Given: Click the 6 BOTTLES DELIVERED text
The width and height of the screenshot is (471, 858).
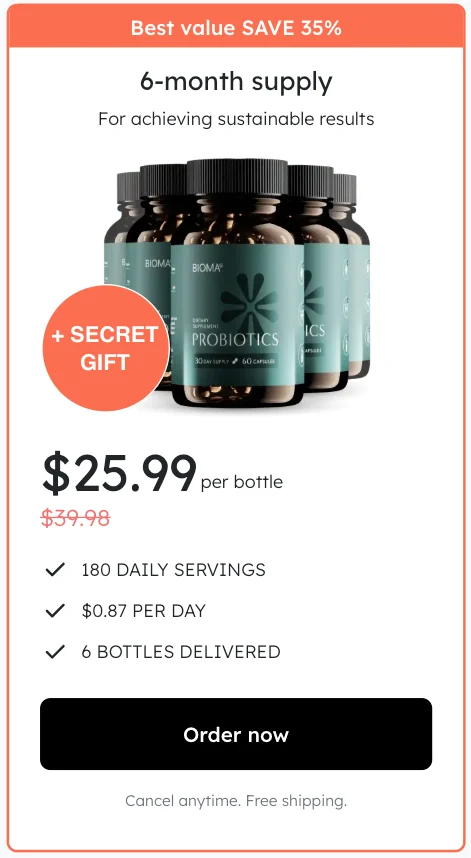Looking at the screenshot, I should 181,652.
